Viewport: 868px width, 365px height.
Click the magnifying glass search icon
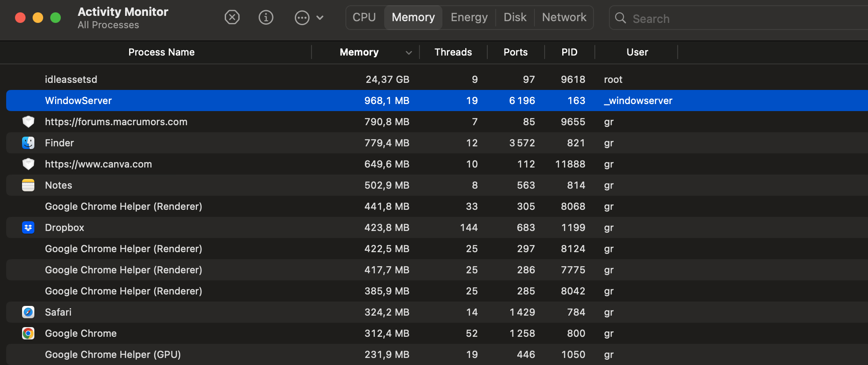[x=620, y=18]
